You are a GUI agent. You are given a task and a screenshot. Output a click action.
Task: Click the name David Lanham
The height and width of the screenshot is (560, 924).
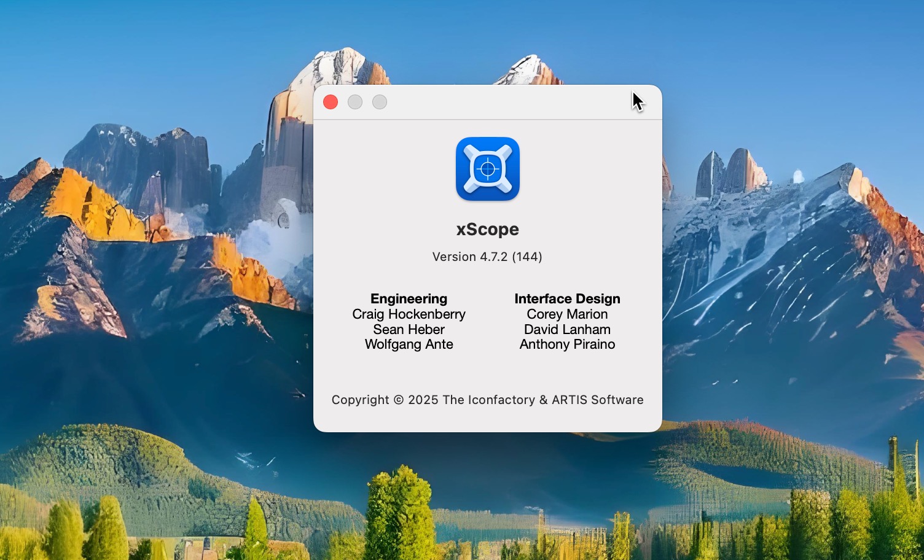(568, 329)
